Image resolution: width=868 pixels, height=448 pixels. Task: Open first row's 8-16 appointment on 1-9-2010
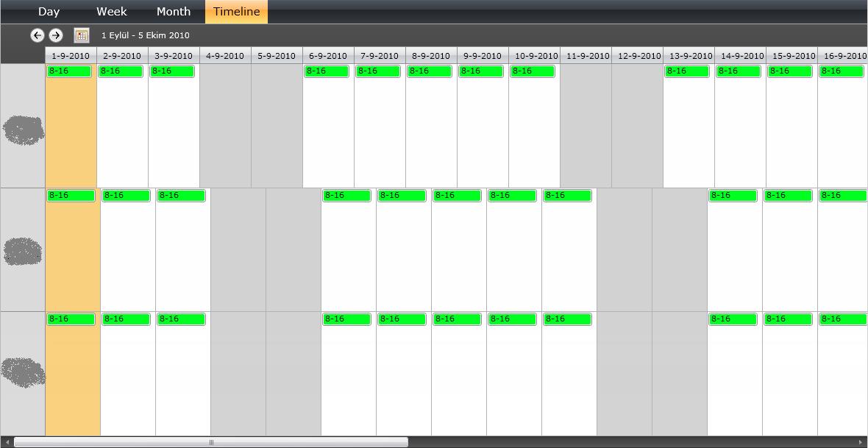pos(69,71)
